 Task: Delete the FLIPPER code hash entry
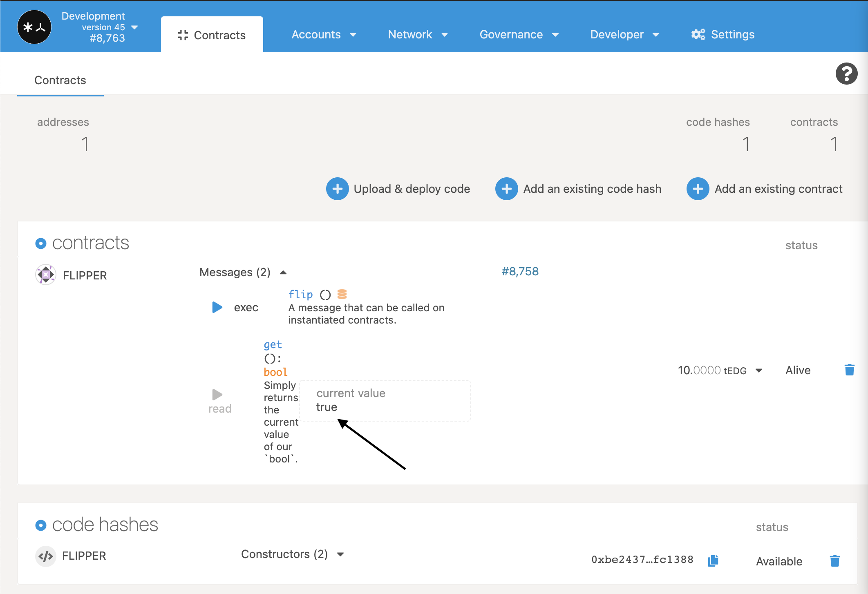coord(834,561)
